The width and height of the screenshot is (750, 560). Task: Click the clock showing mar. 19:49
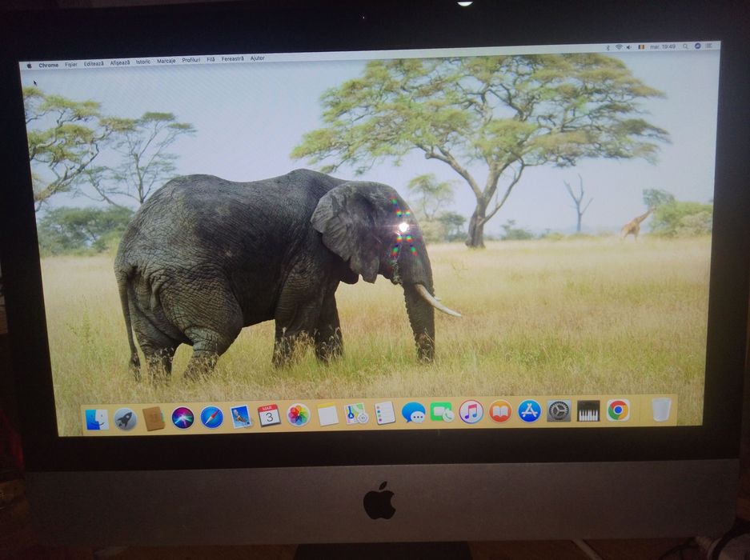click(663, 46)
